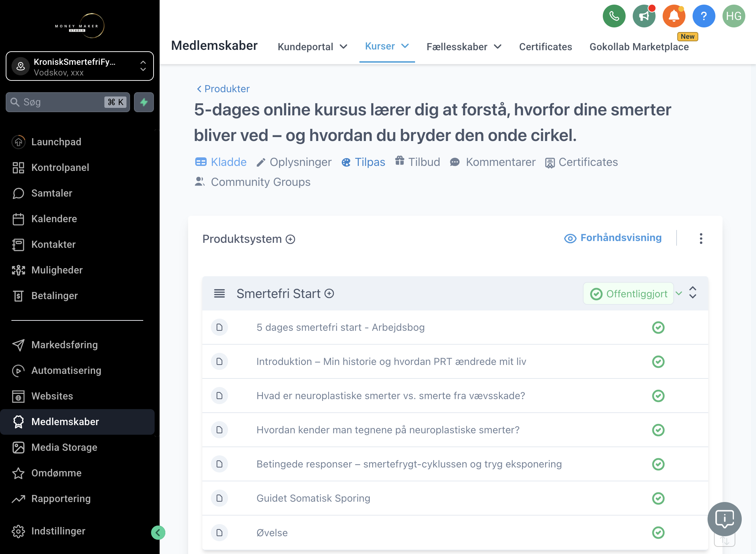Click the scroll arrows button at bottom right
This screenshot has height=554, width=756.
(x=724, y=541)
